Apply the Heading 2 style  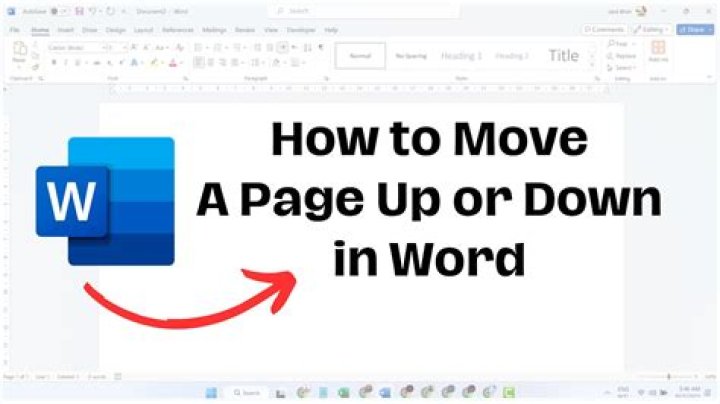[512, 56]
